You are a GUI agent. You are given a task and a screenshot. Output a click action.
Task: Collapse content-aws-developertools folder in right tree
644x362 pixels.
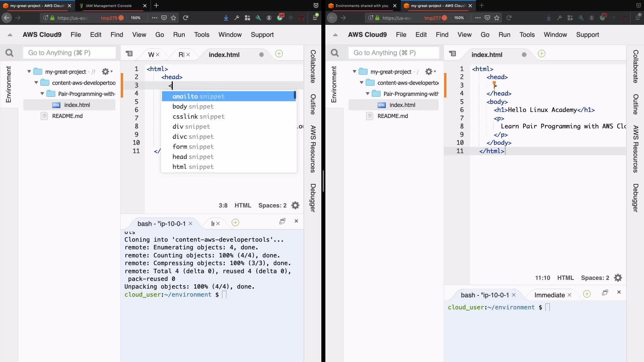[x=362, y=82]
